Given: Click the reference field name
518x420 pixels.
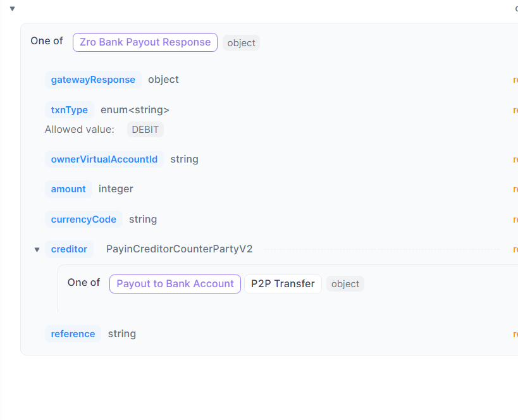Looking at the screenshot, I should tap(73, 334).
